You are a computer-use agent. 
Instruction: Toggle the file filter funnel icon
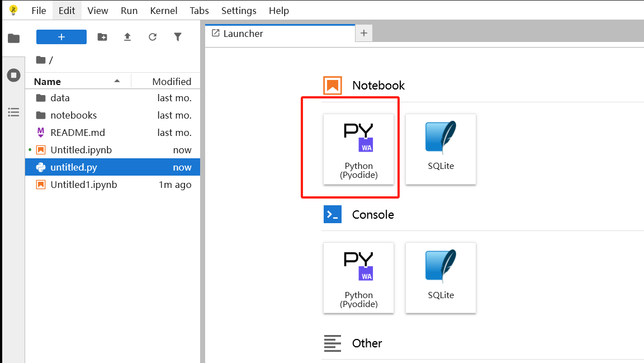point(178,37)
